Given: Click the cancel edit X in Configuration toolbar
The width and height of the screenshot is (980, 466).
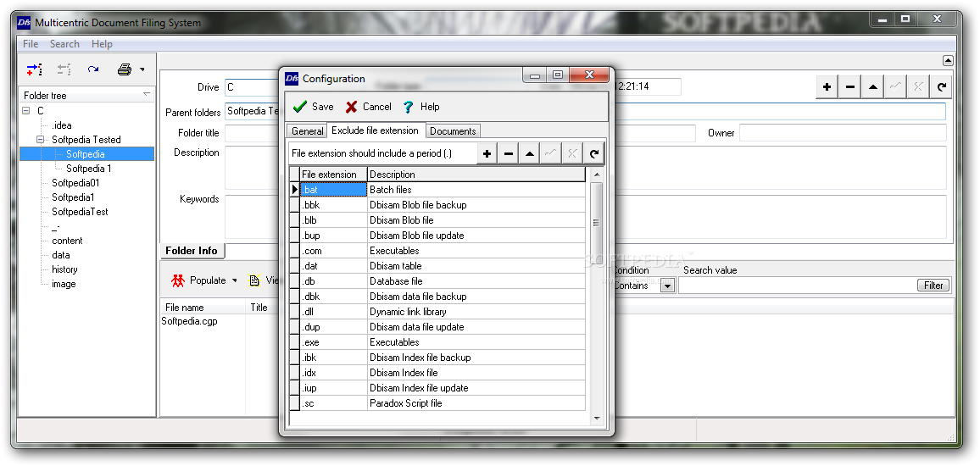Looking at the screenshot, I should tap(572, 153).
